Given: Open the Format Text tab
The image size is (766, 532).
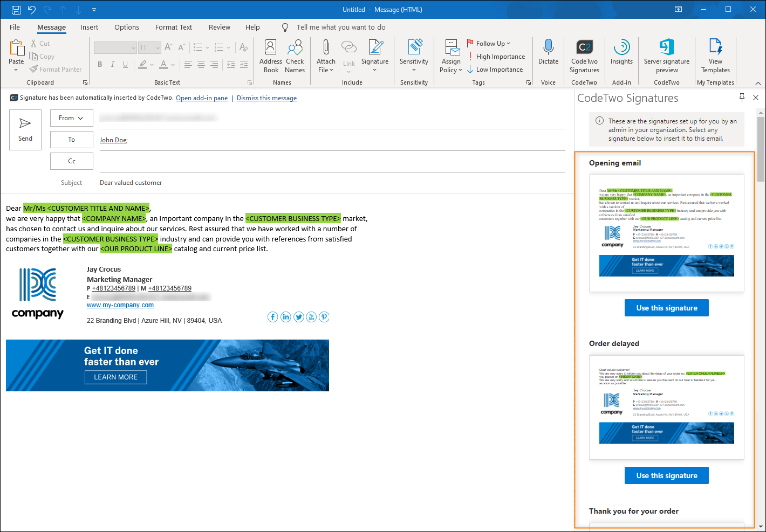Looking at the screenshot, I should click(174, 27).
